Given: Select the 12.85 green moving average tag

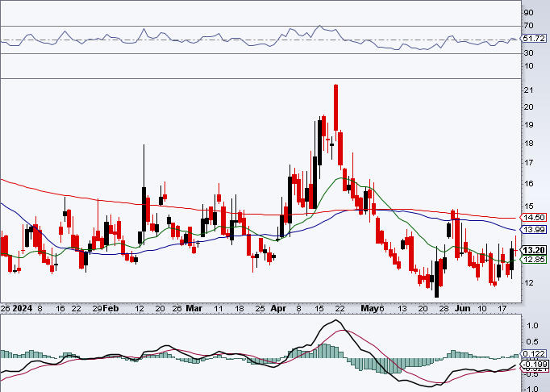Looking at the screenshot, I should pos(534,260).
